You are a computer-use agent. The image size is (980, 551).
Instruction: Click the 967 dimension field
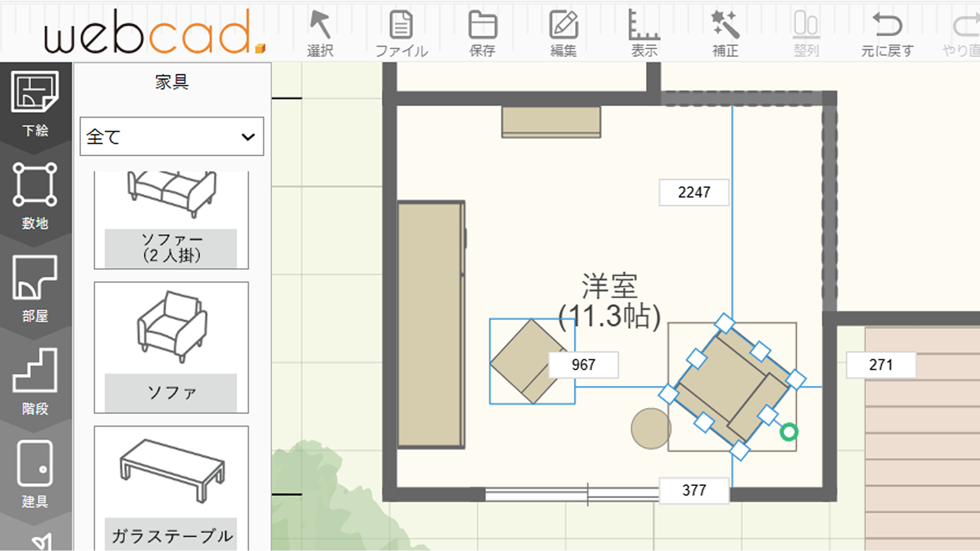point(584,365)
